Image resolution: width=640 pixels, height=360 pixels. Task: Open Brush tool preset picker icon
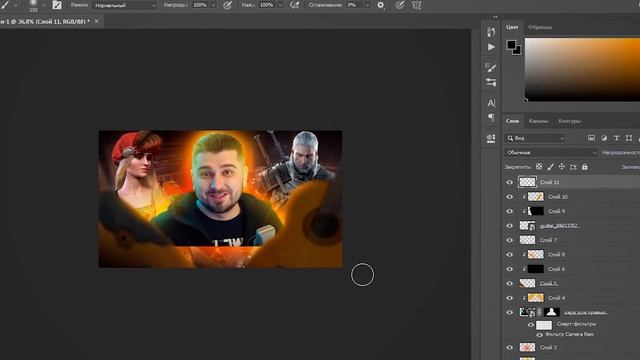[x=5, y=5]
